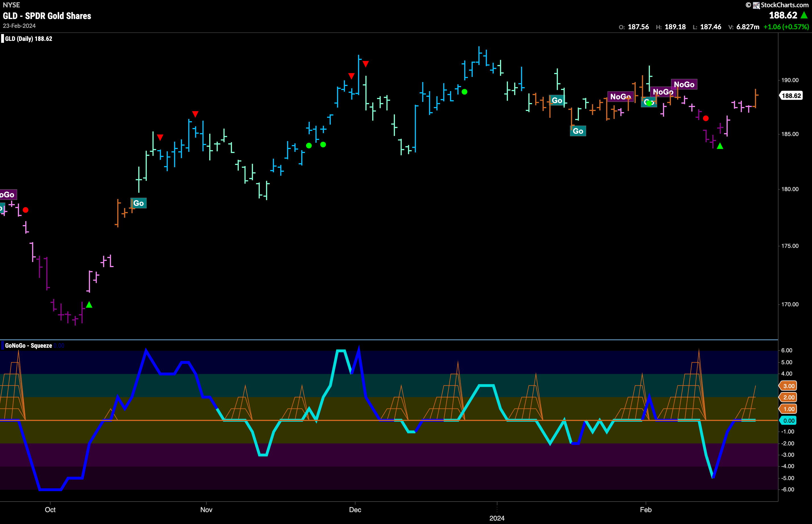This screenshot has width=812, height=524.
Task: Select the green up triangle at October low
Action: tap(89, 305)
